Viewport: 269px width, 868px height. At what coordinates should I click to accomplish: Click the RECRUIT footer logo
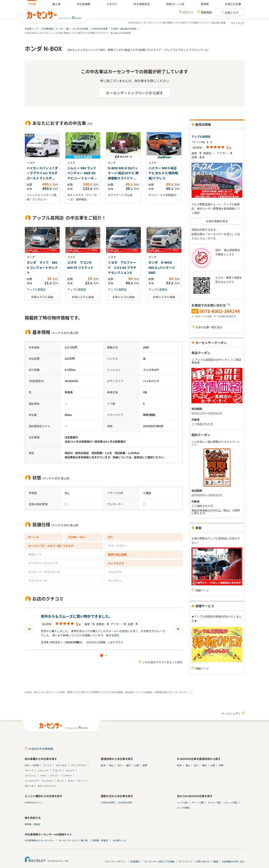tap(35, 859)
